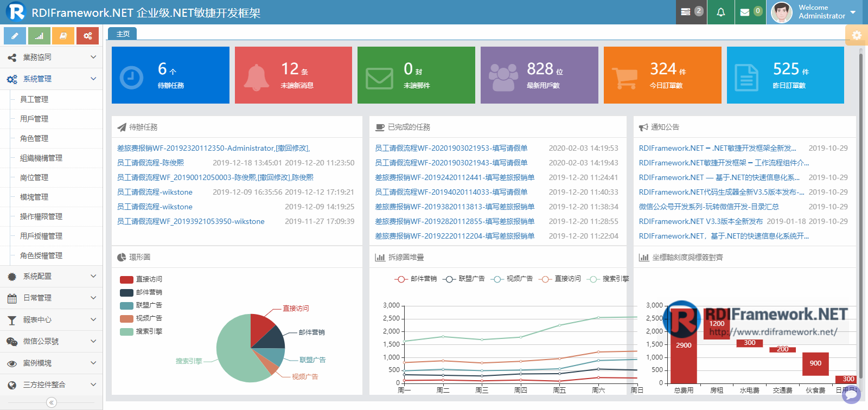
Task: Open the chat bubble icon at bottom right
Action: tap(852, 394)
